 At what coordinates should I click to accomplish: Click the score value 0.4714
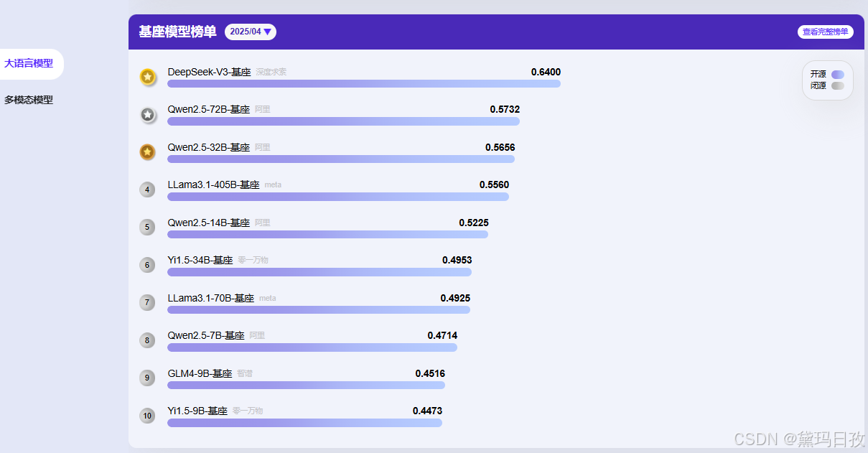(442, 335)
